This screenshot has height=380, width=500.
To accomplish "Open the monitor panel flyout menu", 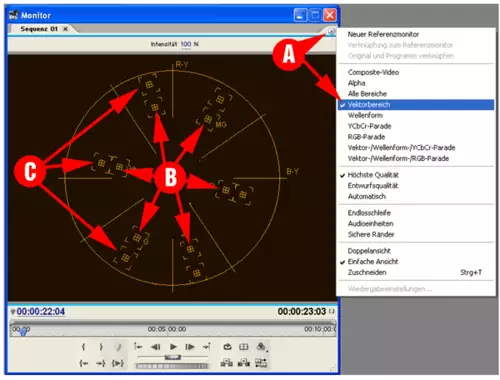I will tap(331, 31).
